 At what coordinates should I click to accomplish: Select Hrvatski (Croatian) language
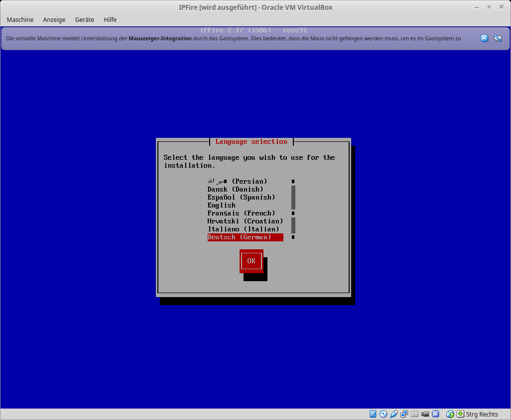click(x=246, y=221)
